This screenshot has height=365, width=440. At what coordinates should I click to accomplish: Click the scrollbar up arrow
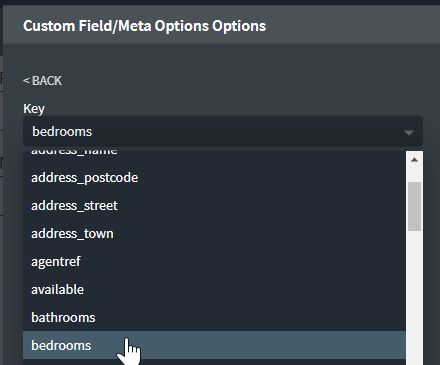pos(414,160)
